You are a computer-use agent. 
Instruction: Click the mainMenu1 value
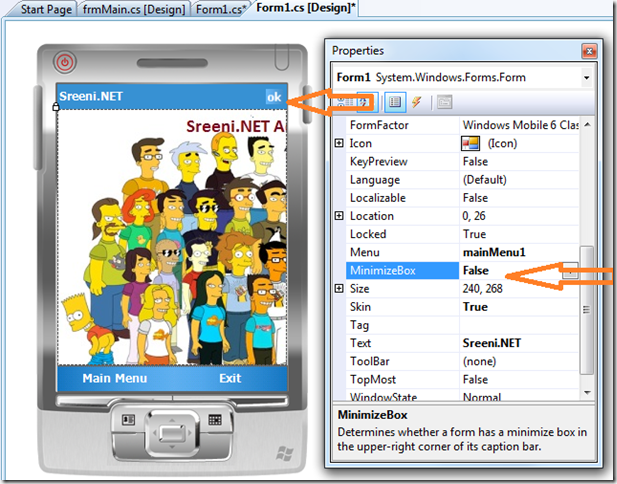494,252
